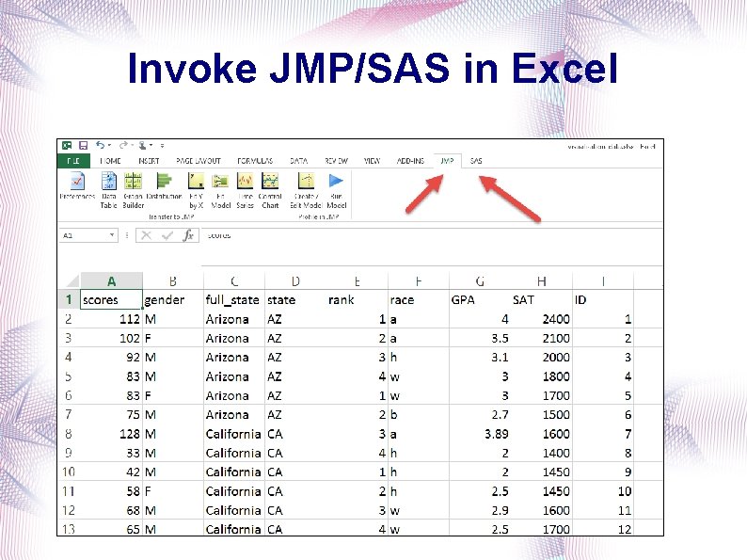Click the SAT cell with value 2400
Screen dimensions: 747x560
[x=541, y=319]
